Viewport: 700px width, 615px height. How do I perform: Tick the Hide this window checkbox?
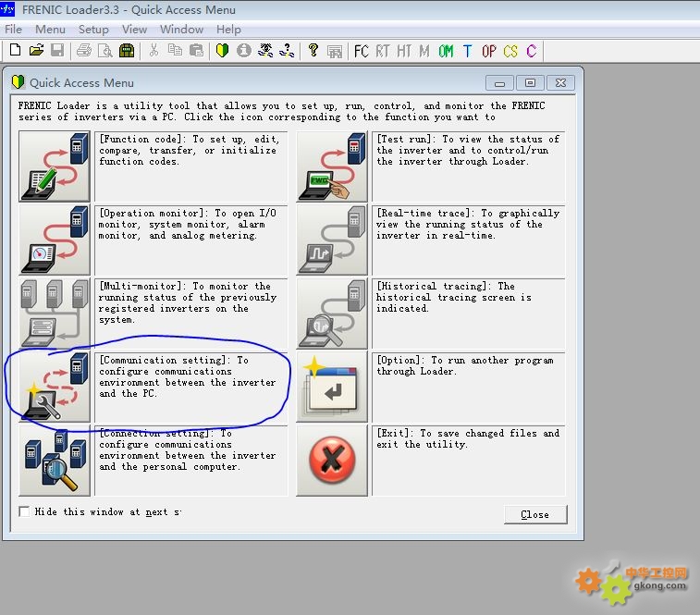(x=25, y=511)
